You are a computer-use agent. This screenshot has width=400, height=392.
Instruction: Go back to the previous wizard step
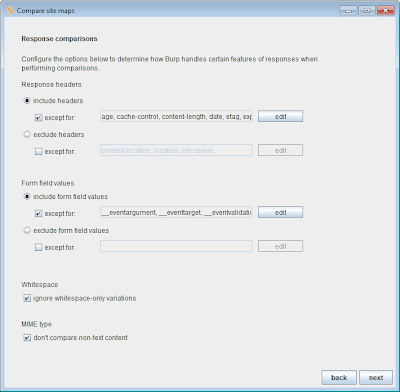[x=339, y=378]
